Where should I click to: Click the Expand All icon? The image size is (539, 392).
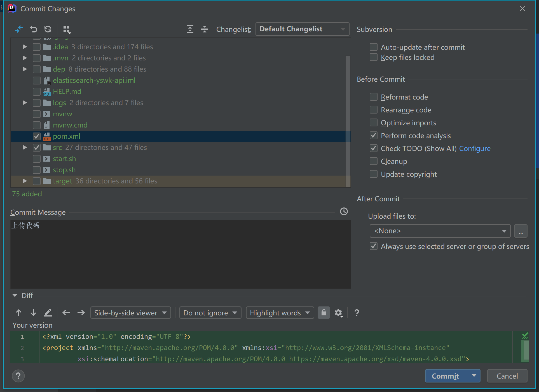pyautogui.click(x=190, y=29)
